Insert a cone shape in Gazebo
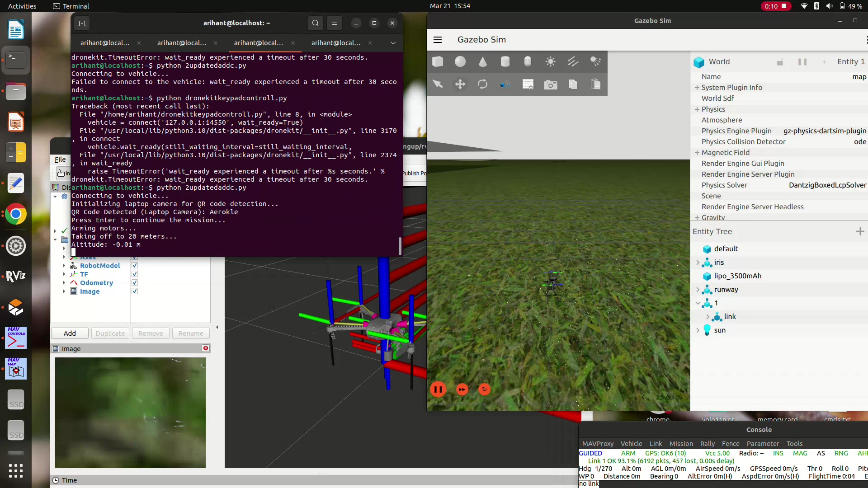Viewport: 868px width, 488px height. tap(483, 62)
